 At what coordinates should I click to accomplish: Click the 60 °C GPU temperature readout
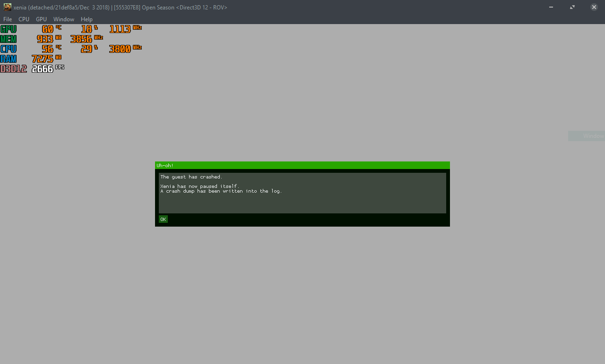pos(48,29)
